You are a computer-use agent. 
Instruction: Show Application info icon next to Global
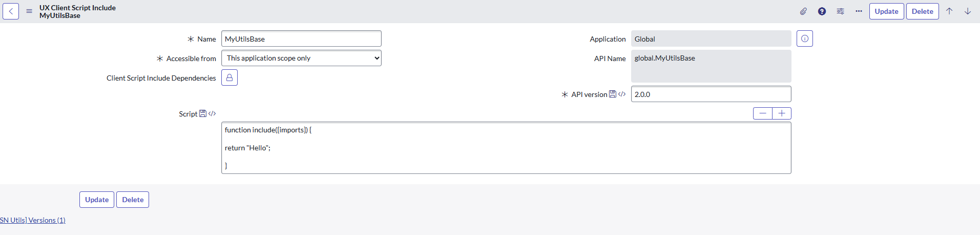click(x=805, y=38)
